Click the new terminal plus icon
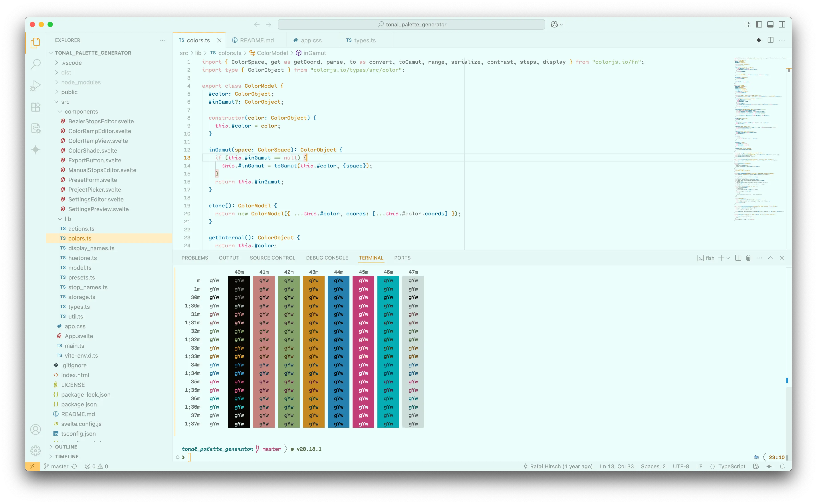The height and width of the screenshot is (504, 817). point(721,258)
